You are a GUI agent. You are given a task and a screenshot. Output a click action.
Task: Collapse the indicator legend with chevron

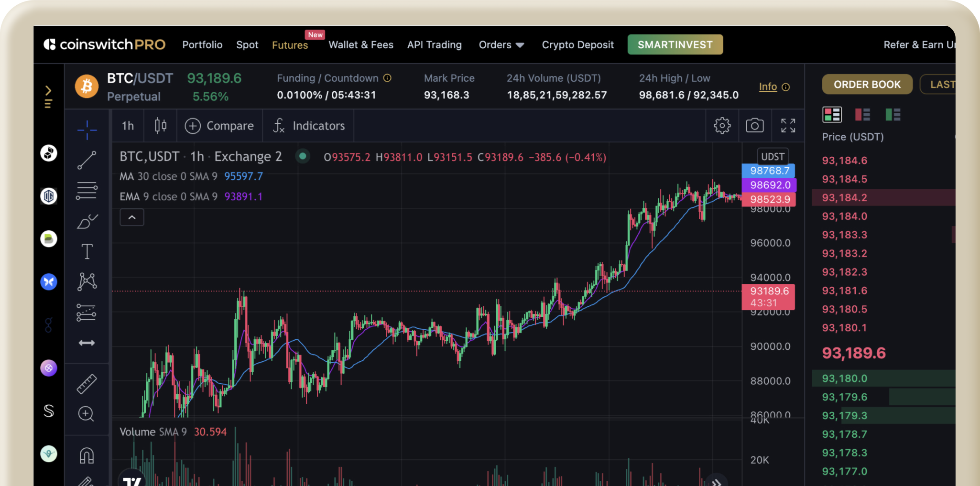[x=132, y=217]
